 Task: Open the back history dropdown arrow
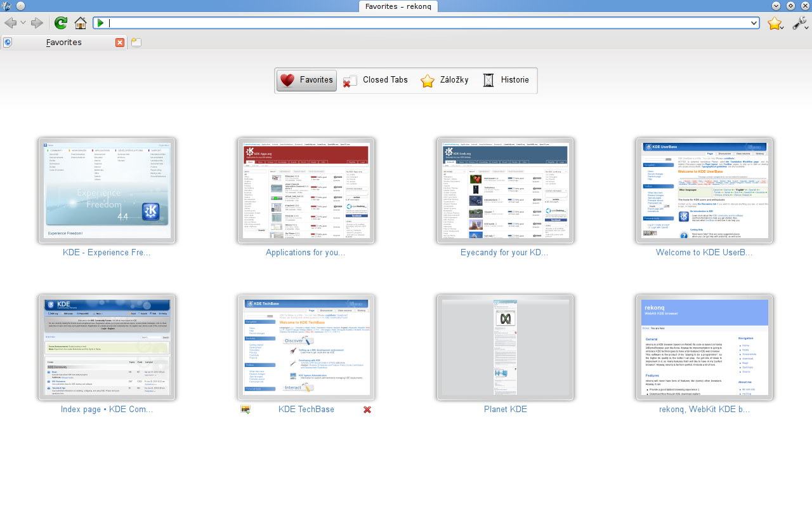coord(23,23)
